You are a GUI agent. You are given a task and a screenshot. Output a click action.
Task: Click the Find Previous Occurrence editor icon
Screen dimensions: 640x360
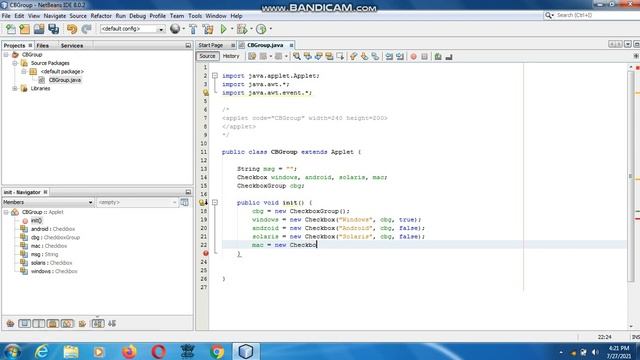(x=307, y=56)
